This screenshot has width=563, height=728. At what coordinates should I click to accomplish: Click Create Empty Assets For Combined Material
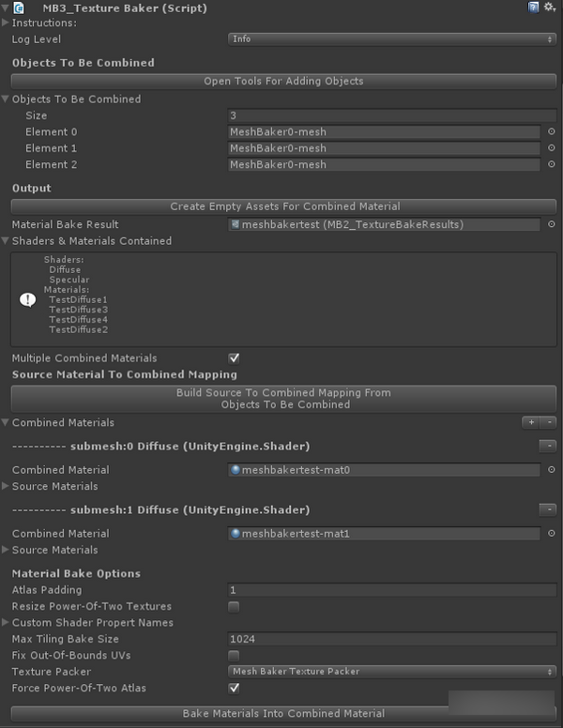point(283,205)
